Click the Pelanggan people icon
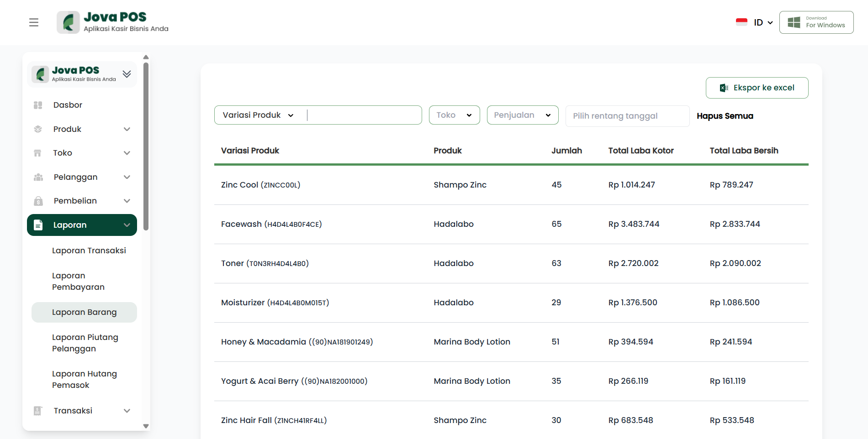Viewport: 868px width, 439px height. click(38, 177)
